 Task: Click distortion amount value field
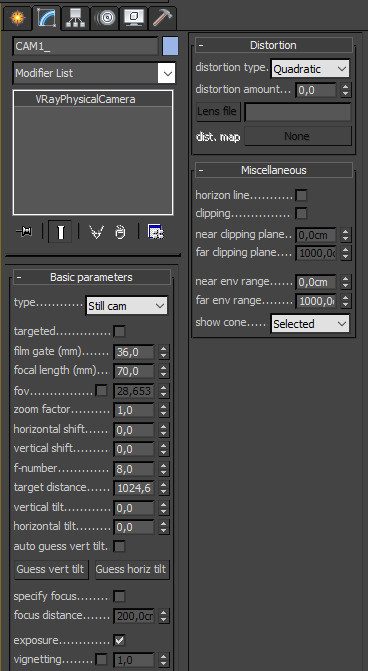click(316, 90)
